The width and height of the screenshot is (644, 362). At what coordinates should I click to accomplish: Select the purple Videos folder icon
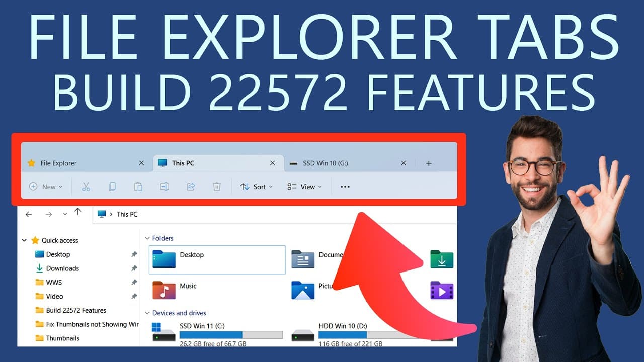[x=442, y=291]
